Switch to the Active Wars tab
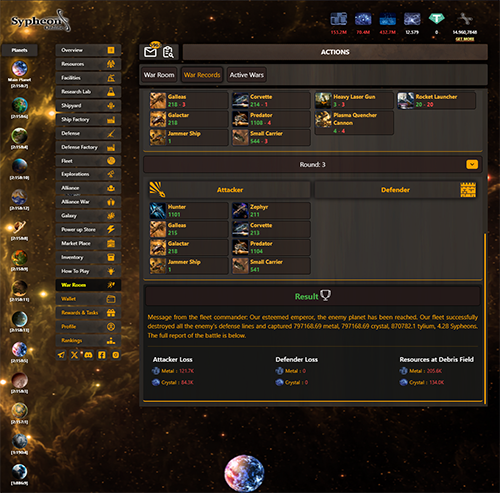 (247, 75)
